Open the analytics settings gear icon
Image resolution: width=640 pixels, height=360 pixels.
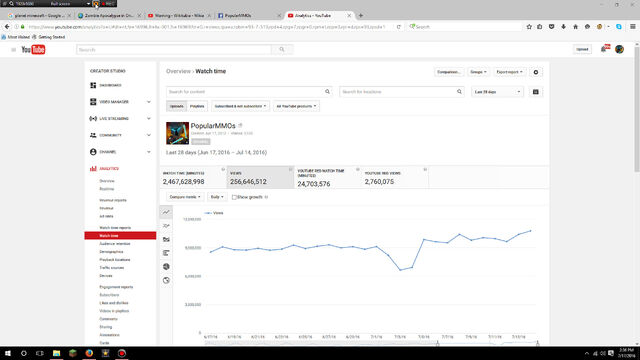(x=536, y=72)
